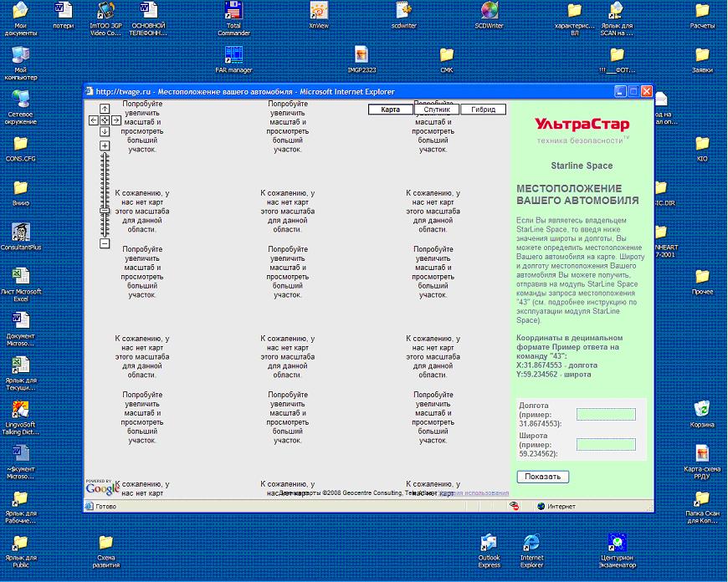
Task: Switch map to Карта view
Action: pos(391,110)
